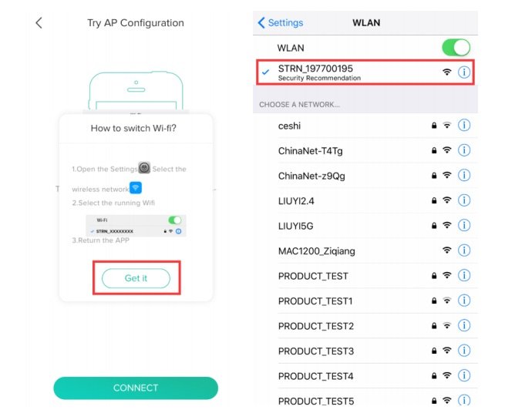Tap the Wi-Fi toggle in tutorial image
The width and height of the screenshot is (525, 420).
tap(175, 220)
